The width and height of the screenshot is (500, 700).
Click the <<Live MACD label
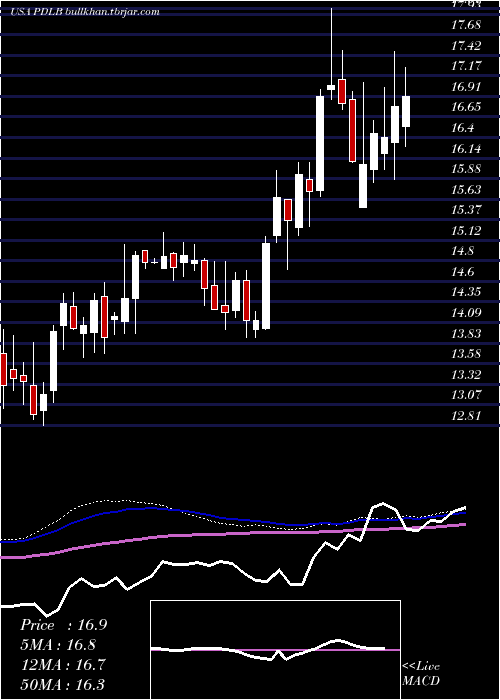tap(421, 674)
